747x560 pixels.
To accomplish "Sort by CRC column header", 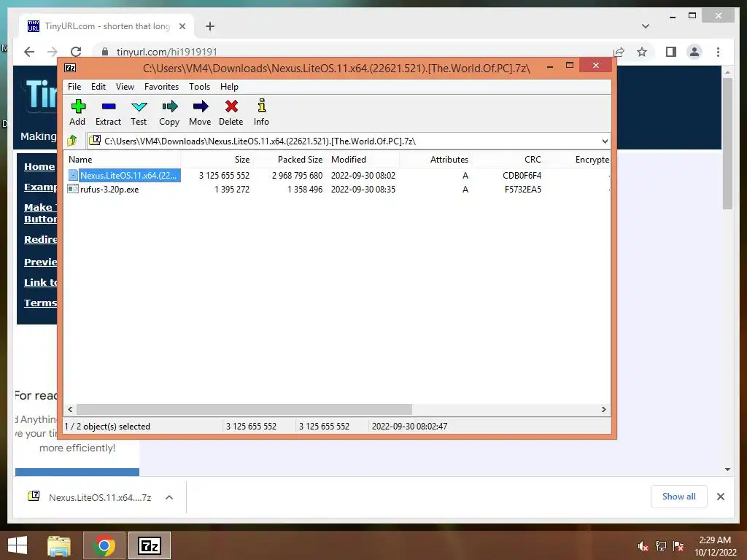I will point(508,160).
